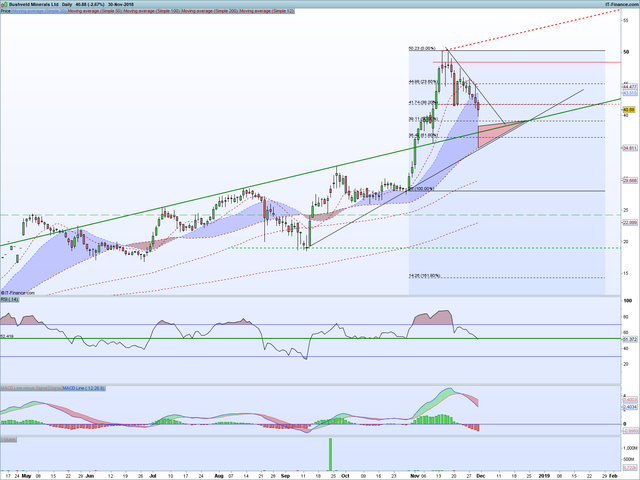640x480 pixels.
Task: Click the 29.668 price axis tag
Action: [x=629, y=180]
